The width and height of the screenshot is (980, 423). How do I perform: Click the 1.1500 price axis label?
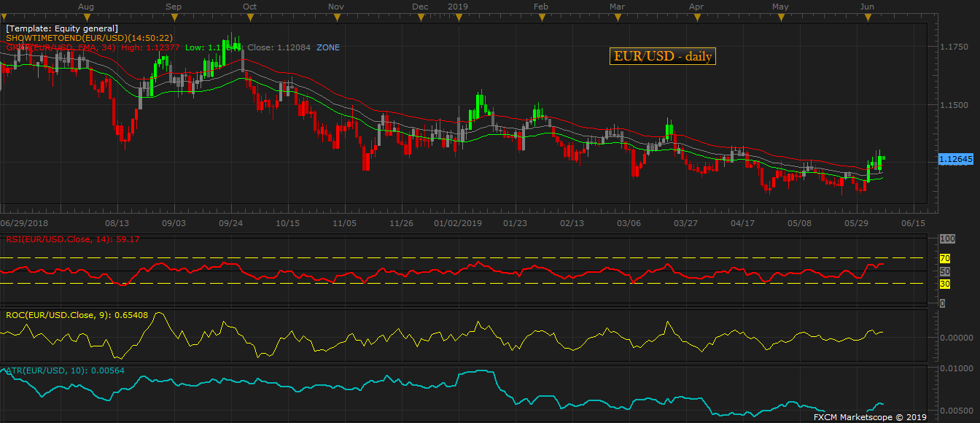point(954,105)
